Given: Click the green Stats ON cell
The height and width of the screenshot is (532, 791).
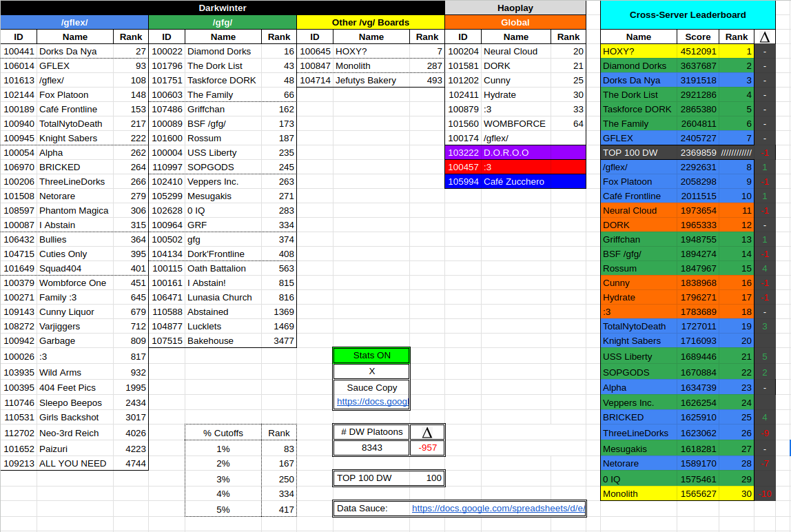Looking at the screenshot, I should click(x=372, y=356).
